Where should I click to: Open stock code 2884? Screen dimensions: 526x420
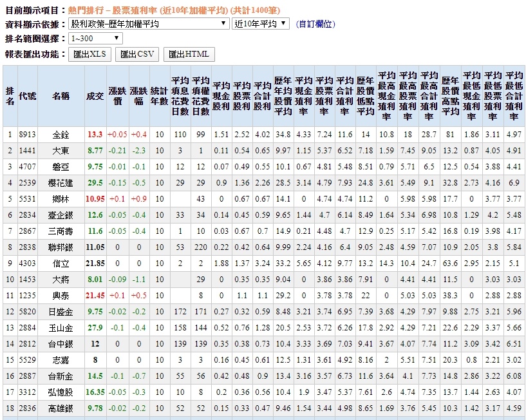click(28, 328)
